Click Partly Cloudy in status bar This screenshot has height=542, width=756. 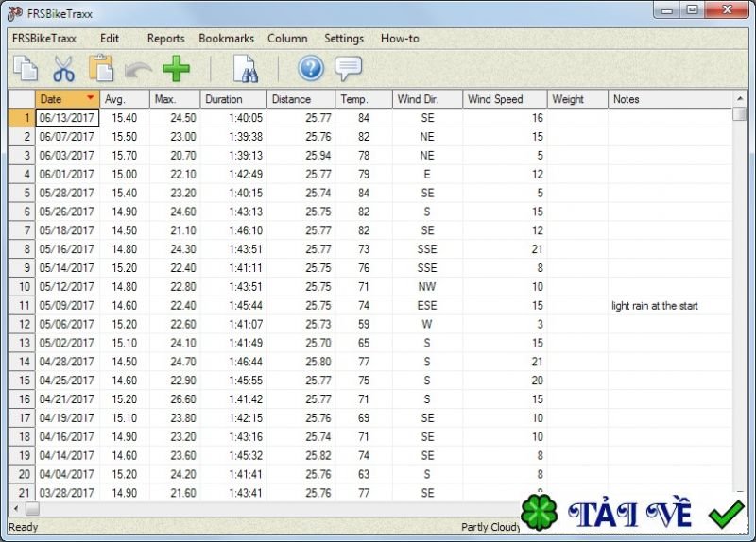coord(490,527)
